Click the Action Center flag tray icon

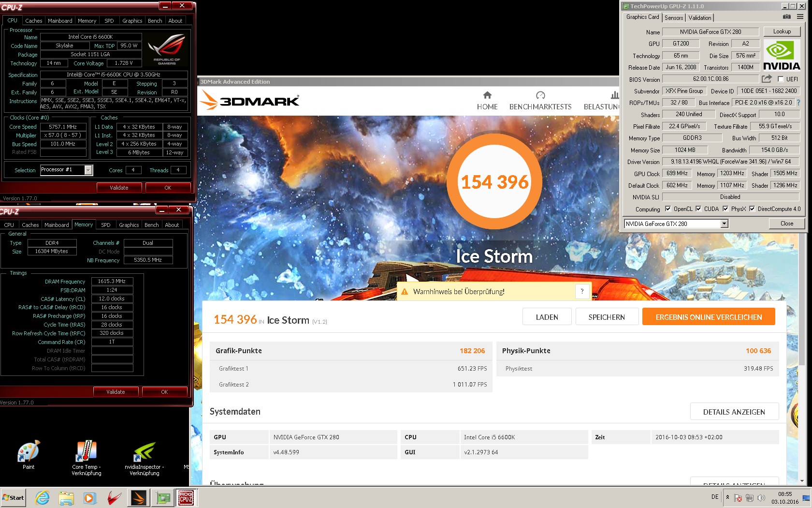tap(738, 498)
